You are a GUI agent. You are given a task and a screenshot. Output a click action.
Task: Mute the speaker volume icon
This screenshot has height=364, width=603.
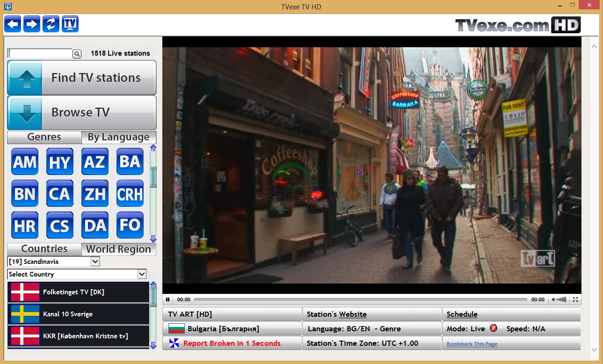click(554, 299)
